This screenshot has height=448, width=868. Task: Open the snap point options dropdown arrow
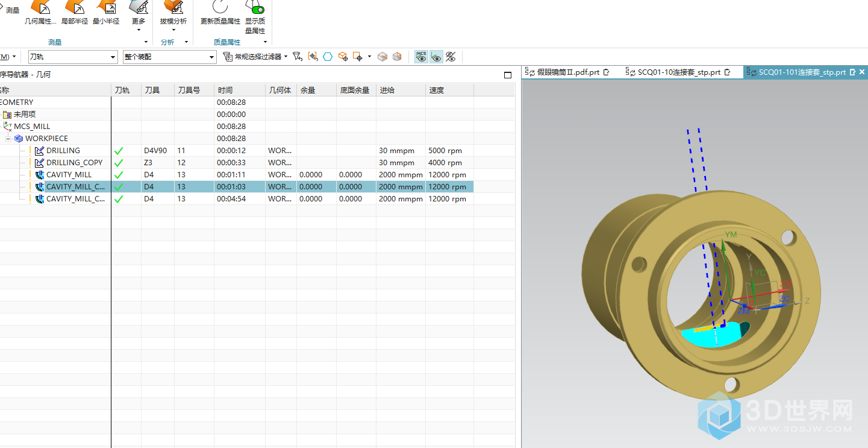click(x=369, y=57)
